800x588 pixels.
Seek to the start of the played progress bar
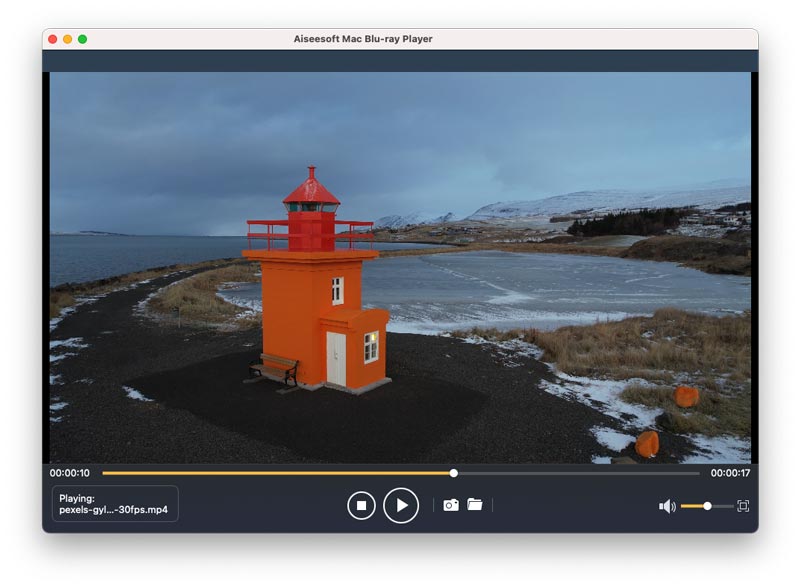point(106,473)
